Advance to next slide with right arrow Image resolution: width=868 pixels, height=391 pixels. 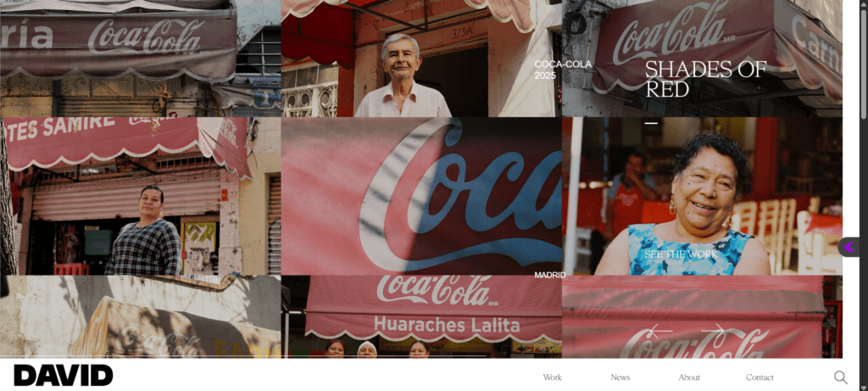713,331
